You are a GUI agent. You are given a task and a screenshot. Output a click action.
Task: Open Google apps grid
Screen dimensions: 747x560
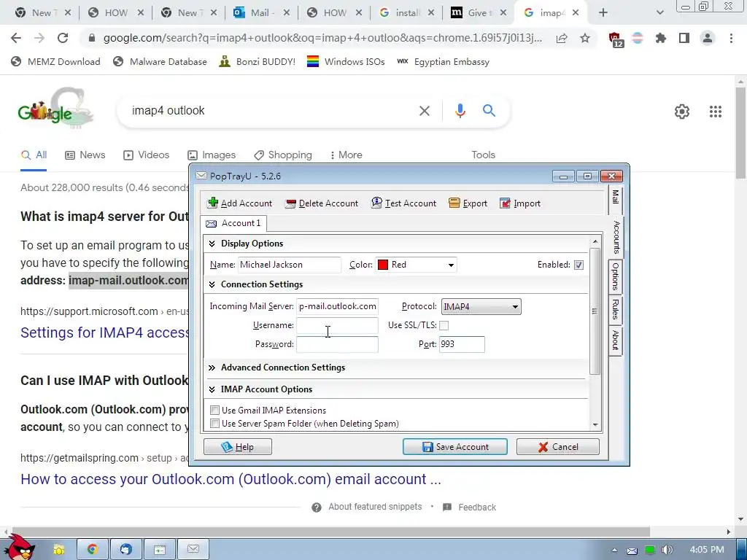716,112
